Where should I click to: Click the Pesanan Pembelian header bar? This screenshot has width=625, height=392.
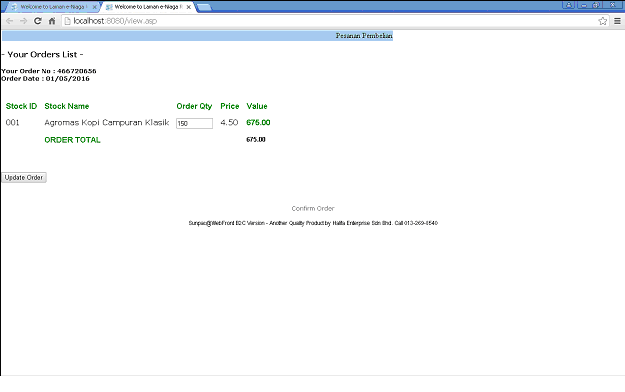(x=198, y=36)
